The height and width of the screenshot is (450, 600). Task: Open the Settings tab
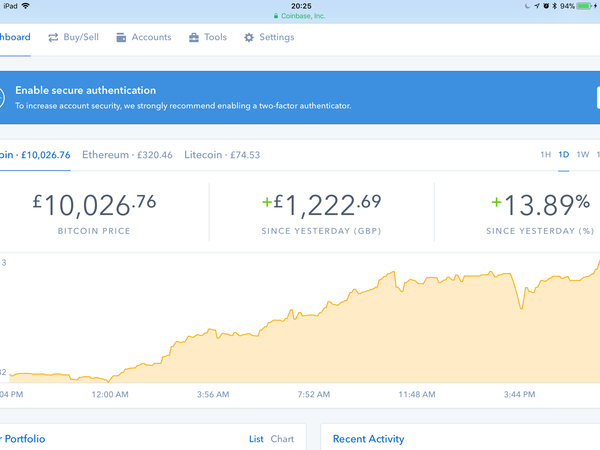coord(269,37)
